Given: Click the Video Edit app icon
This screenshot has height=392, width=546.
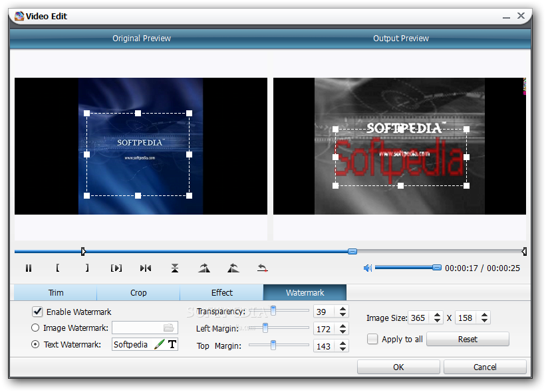Looking at the screenshot, I should click(x=19, y=16).
